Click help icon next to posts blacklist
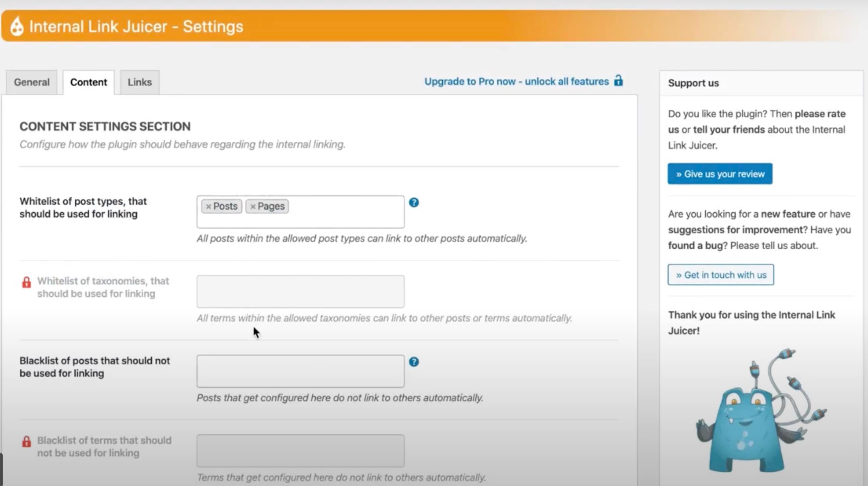Viewport: 868px width, 486px height. point(414,362)
